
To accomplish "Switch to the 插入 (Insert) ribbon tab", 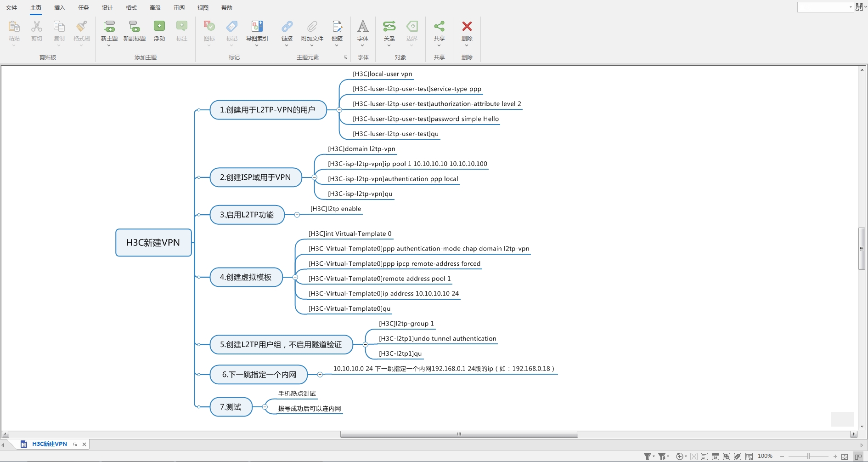I will click(x=60, y=8).
